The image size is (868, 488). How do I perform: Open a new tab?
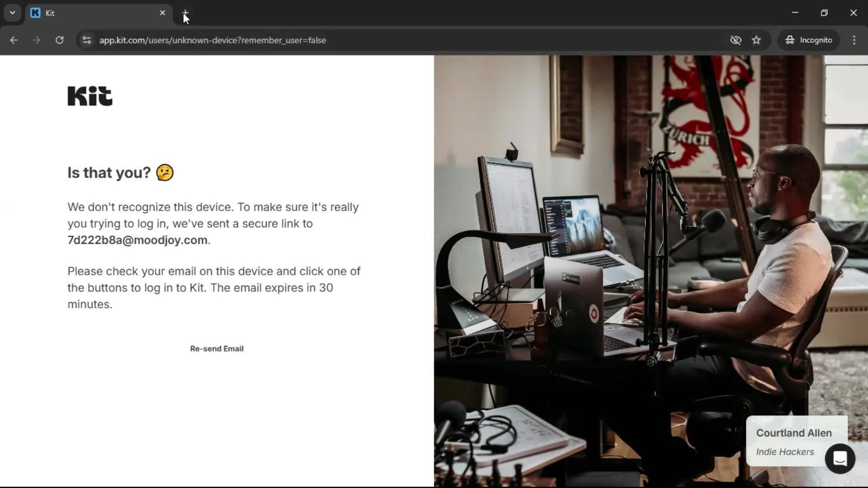point(185,13)
